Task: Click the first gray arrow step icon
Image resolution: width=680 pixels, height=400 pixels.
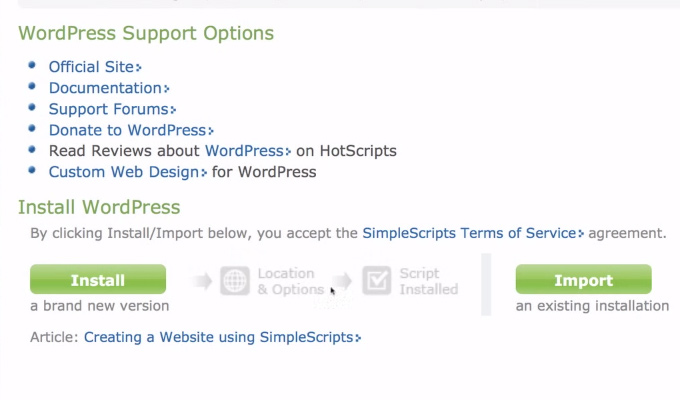Action: 202,281
